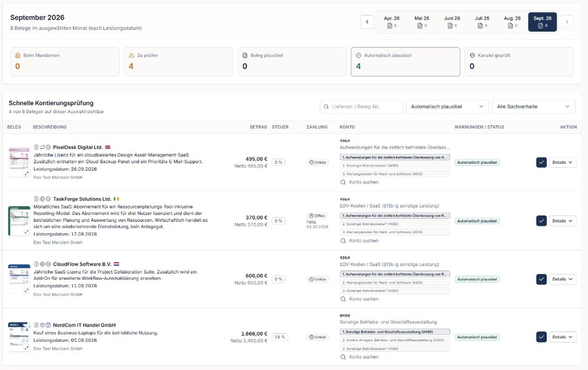
Task: Open TaskForge Solutions receipt thumbnail
Action: pos(19,221)
